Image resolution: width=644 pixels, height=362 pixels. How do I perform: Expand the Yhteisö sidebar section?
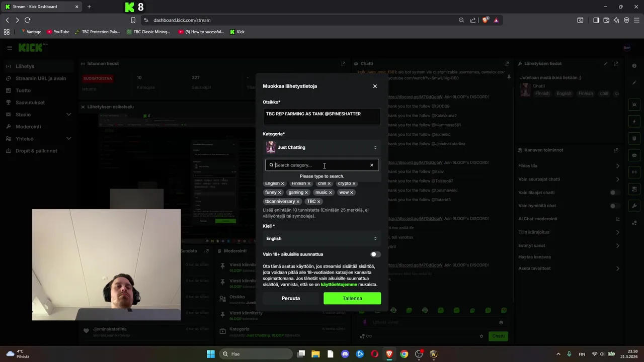click(x=38, y=139)
